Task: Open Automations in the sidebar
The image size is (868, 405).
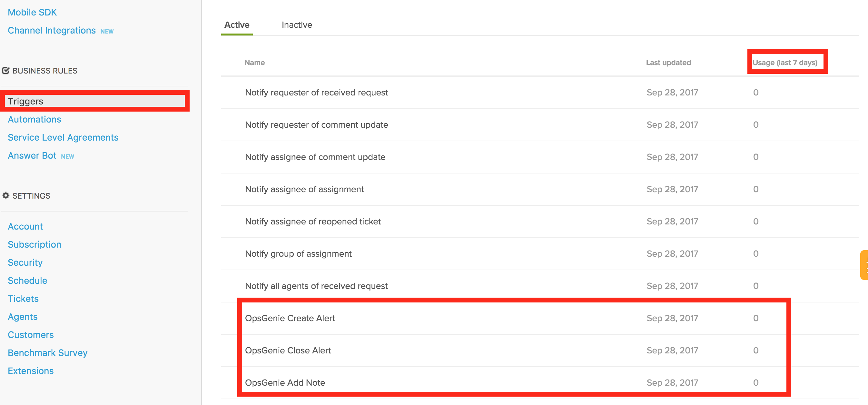Action: coord(35,119)
